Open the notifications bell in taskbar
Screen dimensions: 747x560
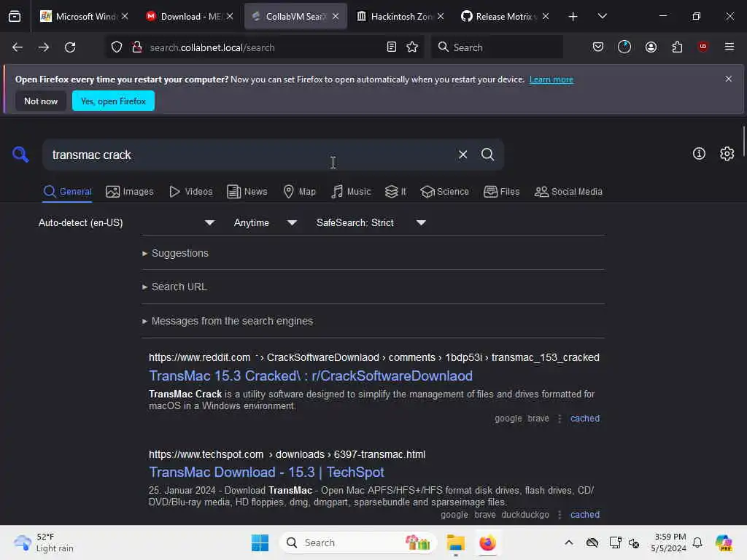pos(697,542)
